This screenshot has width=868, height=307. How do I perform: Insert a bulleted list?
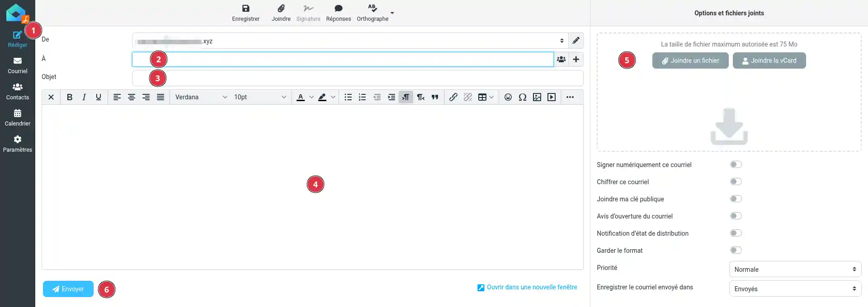348,97
